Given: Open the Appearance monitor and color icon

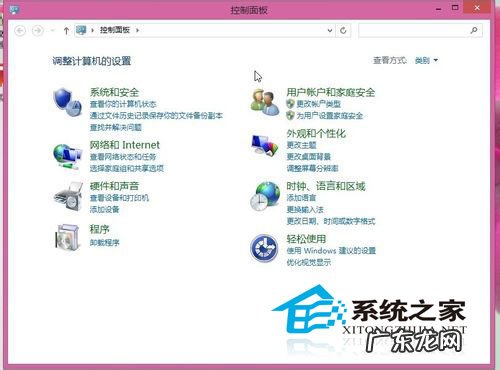Looking at the screenshot, I should pyautogui.click(x=265, y=145).
